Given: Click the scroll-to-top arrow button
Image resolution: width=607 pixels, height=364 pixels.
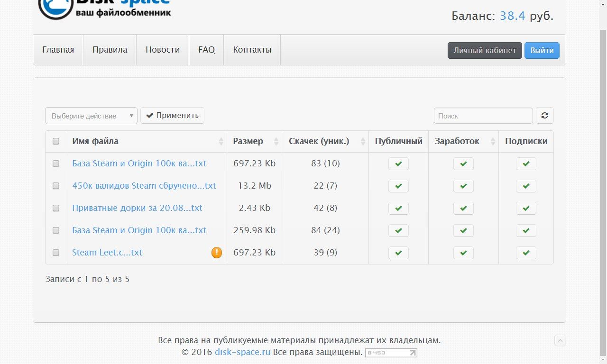Looking at the screenshot, I should [560, 340].
